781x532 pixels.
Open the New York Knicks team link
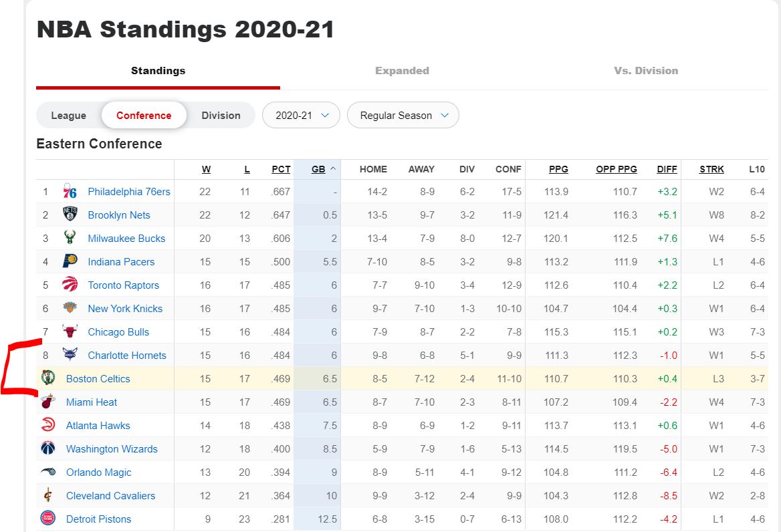pyautogui.click(x=125, y=309)
